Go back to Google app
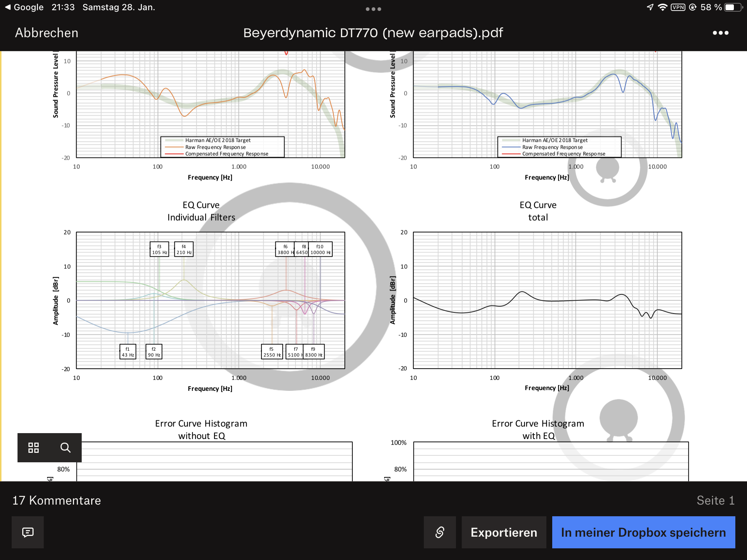This screenshot has width=747, height=560. pyautogui.click(x=24, y=7)
